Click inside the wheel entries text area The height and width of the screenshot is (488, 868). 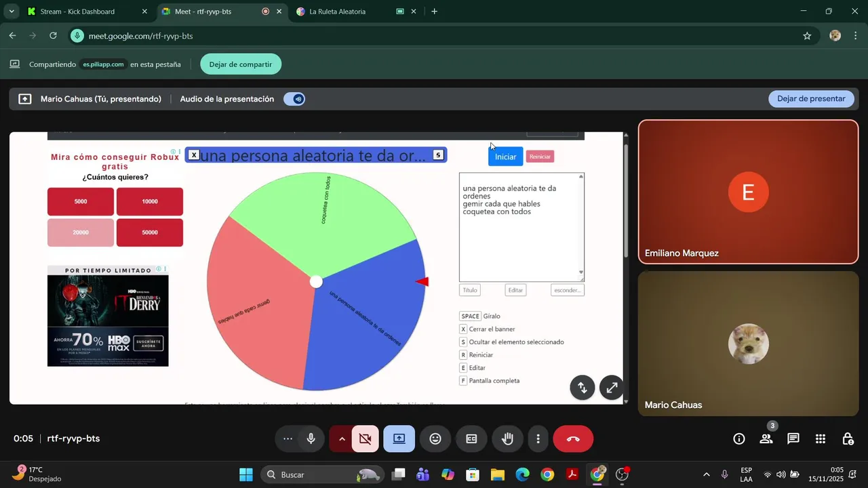tap(521, 227)
